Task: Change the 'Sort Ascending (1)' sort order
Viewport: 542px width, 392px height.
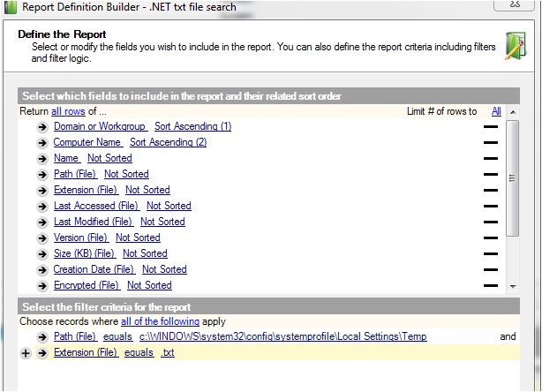Action: [x=193, y=126]
